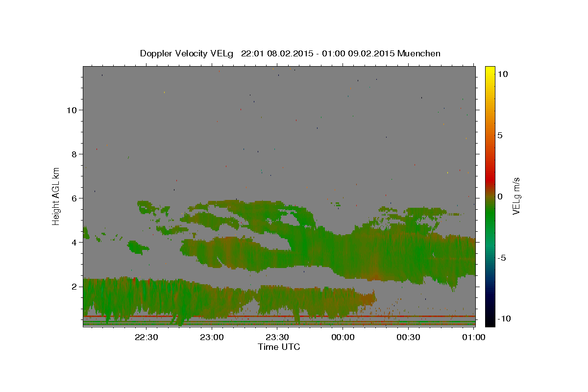Click the 00:30 time tick label
This screenshot has height=392, width=588.
coord(408,337)
